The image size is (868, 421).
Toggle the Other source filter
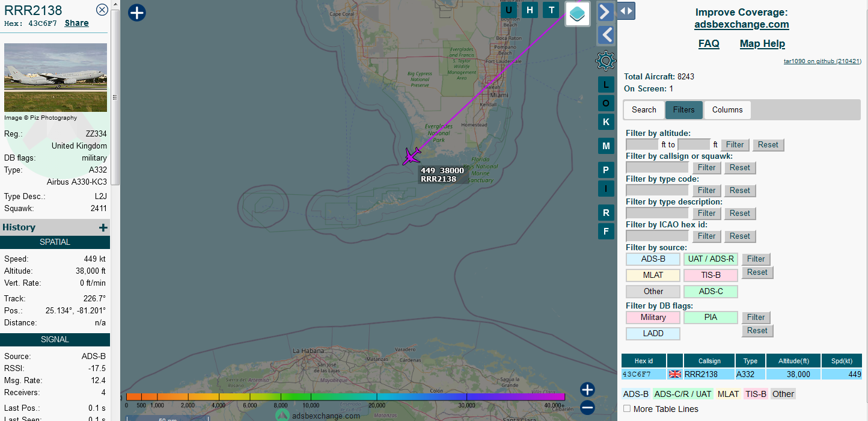coord(653,292)
